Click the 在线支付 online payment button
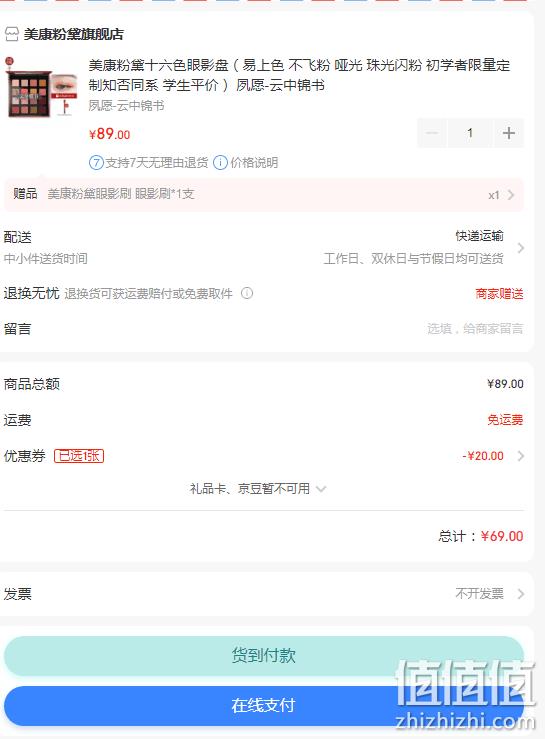Viewport: 545px width, 739px height. click(x=264, y=706)
